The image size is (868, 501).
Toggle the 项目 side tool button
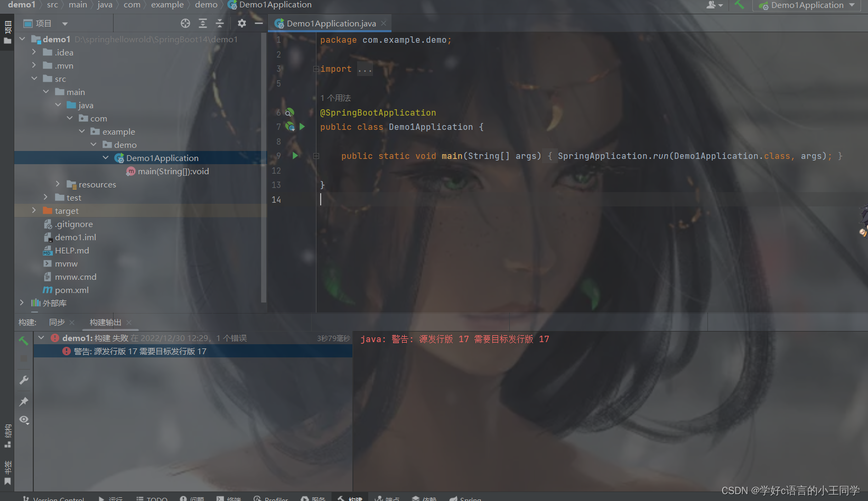tap(7, 33)
